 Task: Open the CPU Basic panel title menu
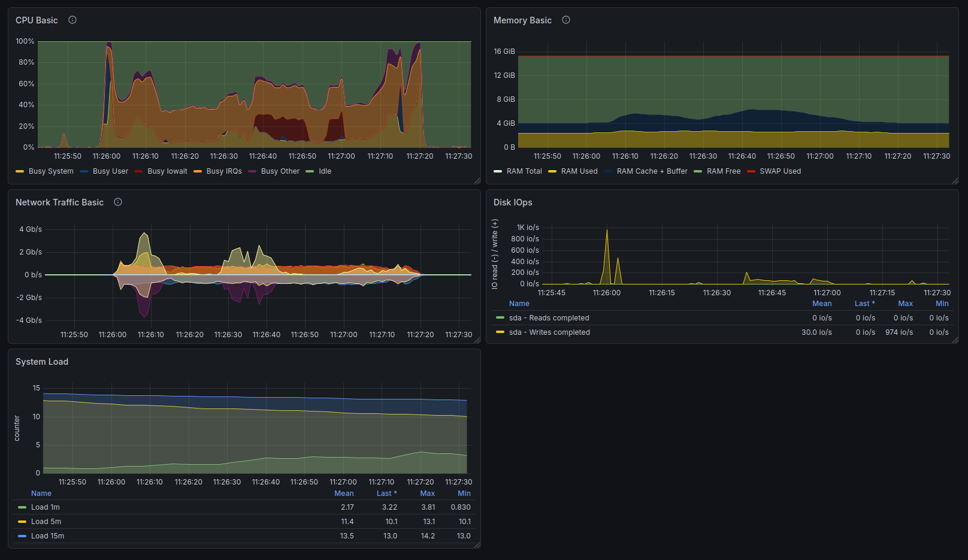(x=37, y=20)
